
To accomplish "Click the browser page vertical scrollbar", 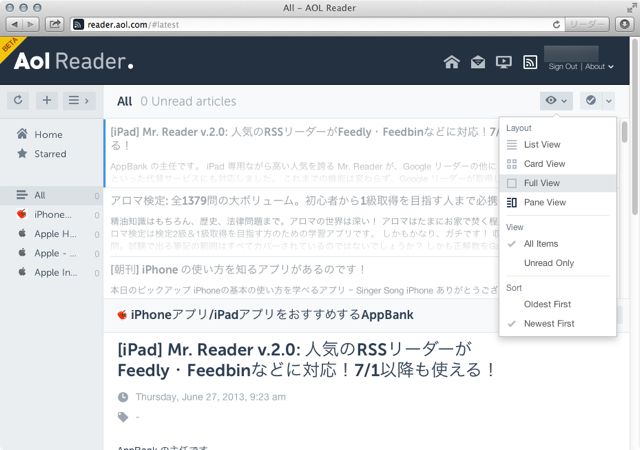I will (x=635, y=127).
